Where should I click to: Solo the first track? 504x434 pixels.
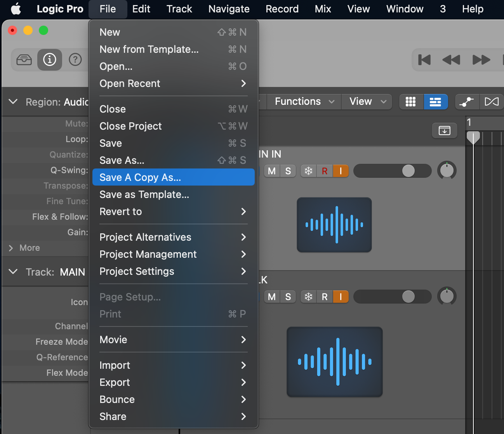point(288,171)
